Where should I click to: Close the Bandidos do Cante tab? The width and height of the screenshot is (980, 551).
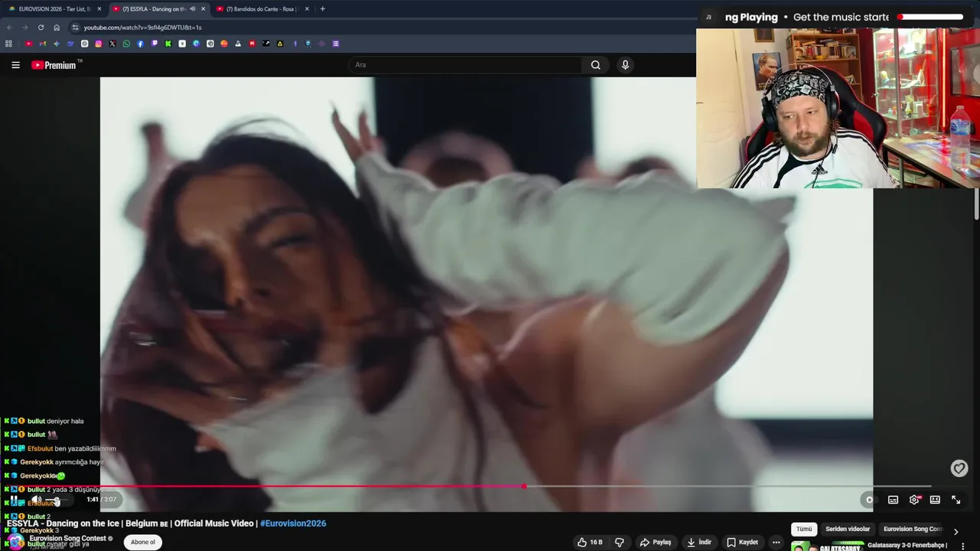pyautogui.click(x=307, y=9)
